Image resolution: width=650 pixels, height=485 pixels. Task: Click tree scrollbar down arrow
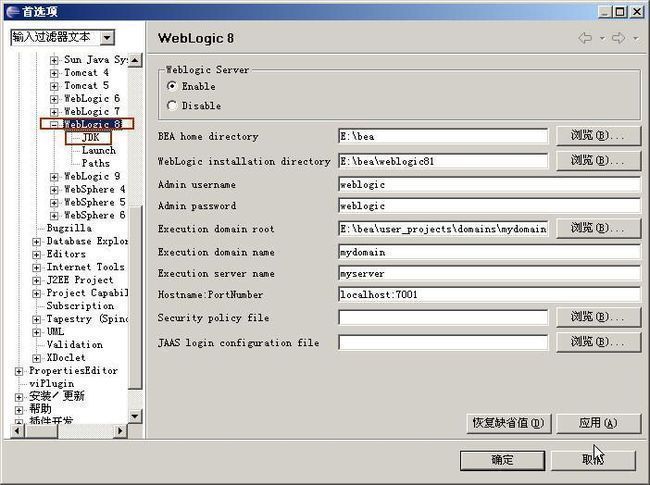135,416
